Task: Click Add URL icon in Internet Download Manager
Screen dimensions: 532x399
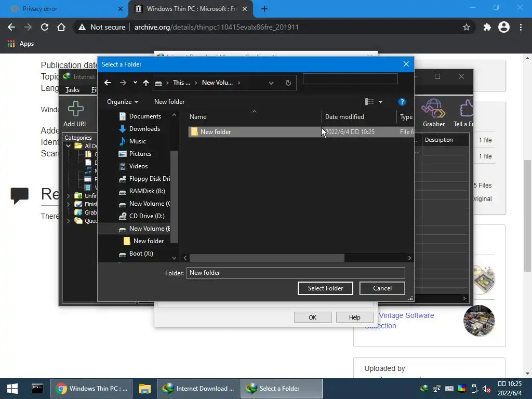Action: coord(75,114)
